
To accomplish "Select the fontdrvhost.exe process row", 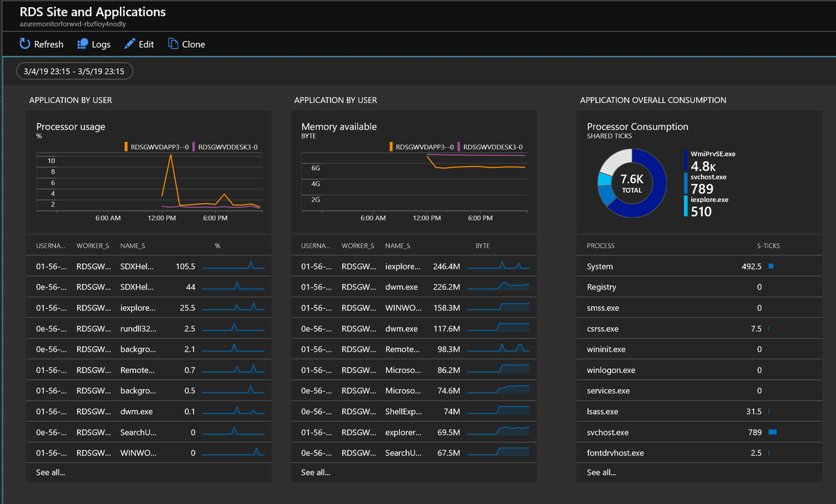I will (x=699, y=453).
